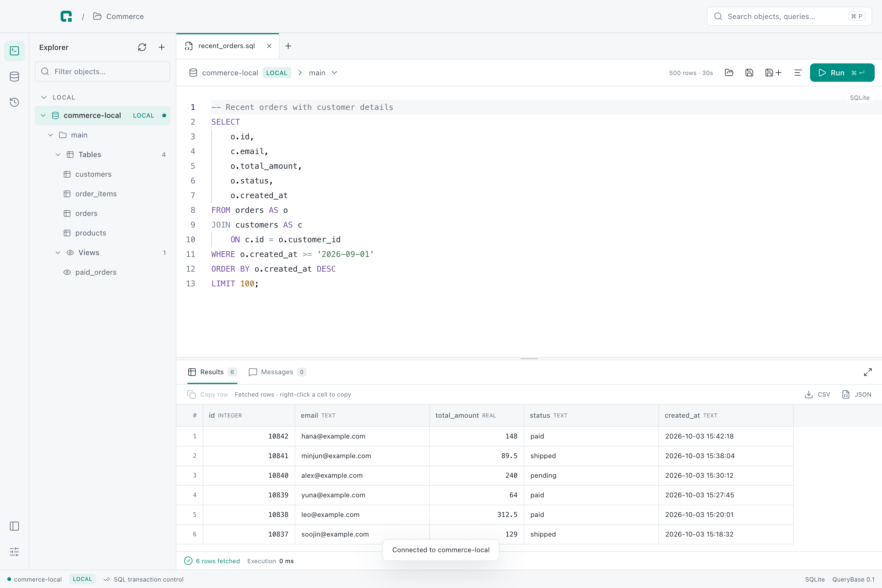Close the recent_orders.sql tab

tap(269, 46)
